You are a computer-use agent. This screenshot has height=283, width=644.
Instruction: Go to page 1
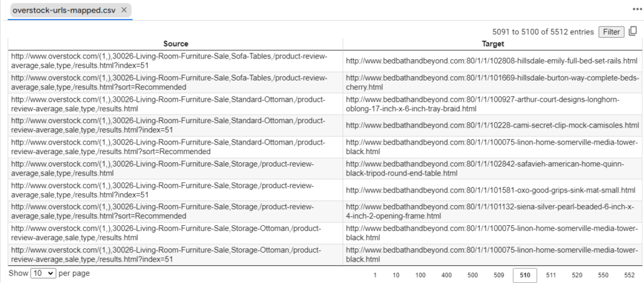click(375, 275)
